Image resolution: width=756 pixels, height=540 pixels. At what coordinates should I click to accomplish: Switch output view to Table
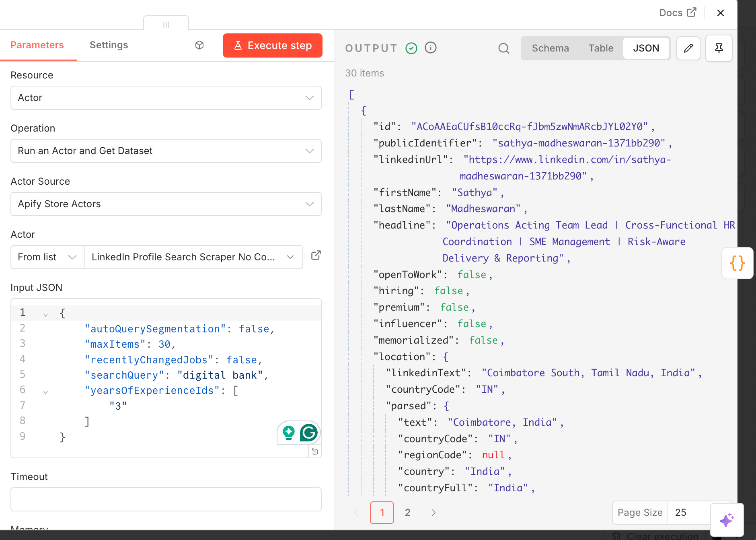pos(601,48)
